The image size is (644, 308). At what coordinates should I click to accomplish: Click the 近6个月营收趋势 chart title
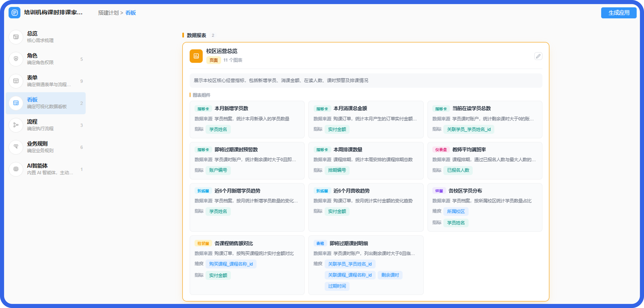pos(351,191)
